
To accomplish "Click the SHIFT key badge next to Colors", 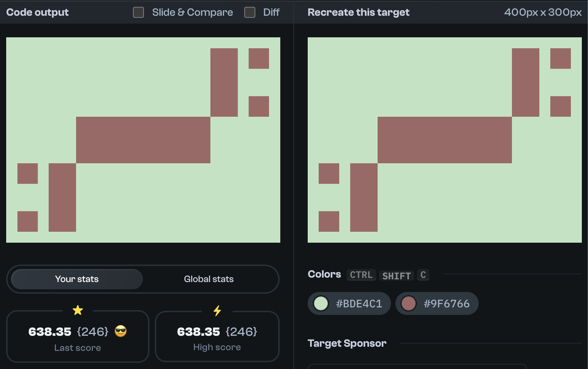I will tap(396, 276).
